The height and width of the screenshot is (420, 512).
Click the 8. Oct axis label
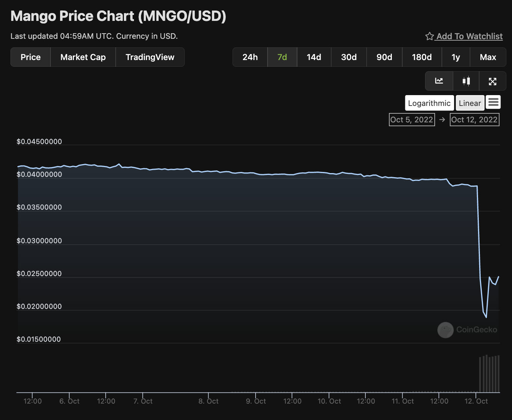pos(208,401)
